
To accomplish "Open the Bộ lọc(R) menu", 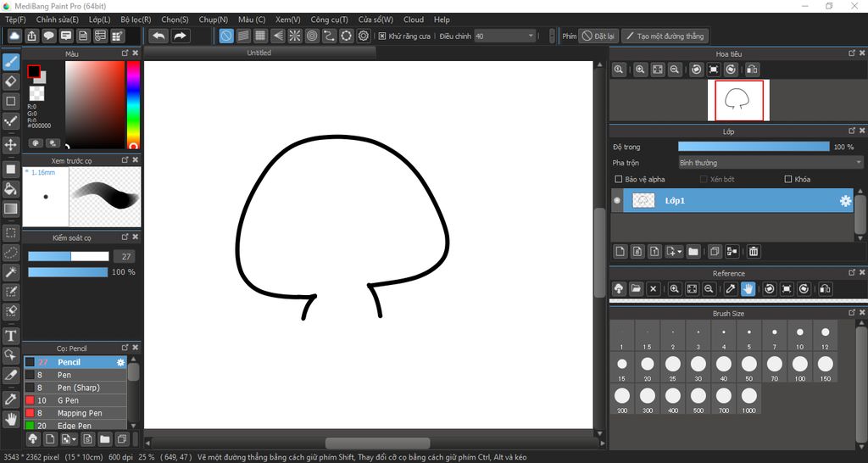I will 136,20.
